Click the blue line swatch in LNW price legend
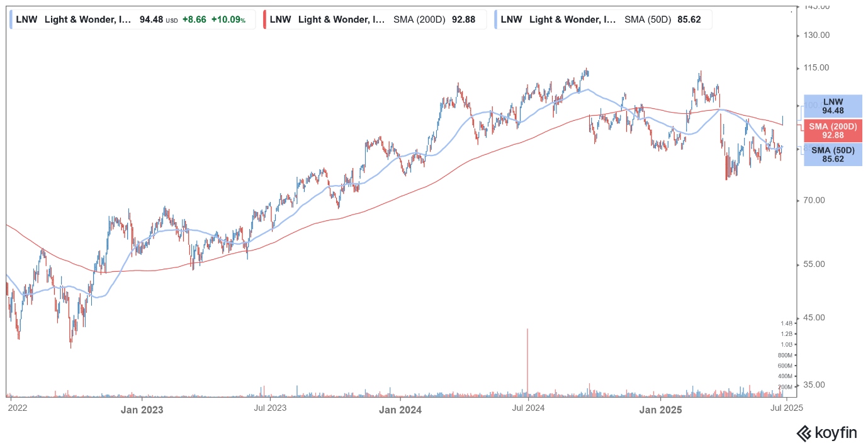Image resolution: width=868 pixels, height=448 pixels. 12,20
